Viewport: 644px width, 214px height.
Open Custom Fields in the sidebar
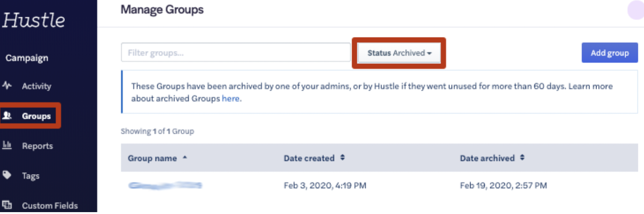point(50,206)
